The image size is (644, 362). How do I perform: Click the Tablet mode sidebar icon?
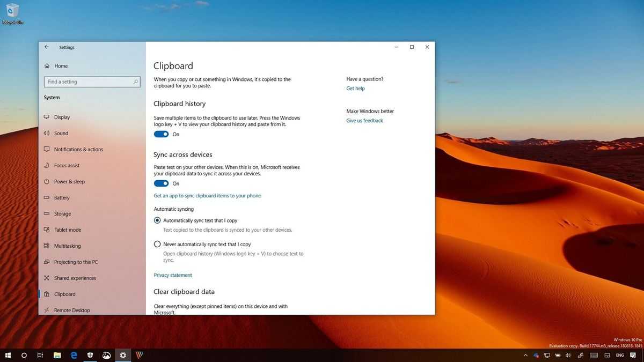click(47, 230)
